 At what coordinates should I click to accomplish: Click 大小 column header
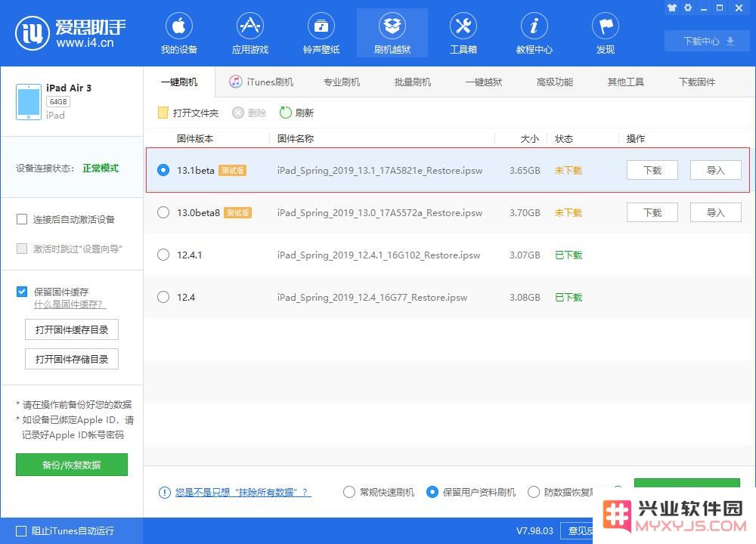pyautogui.click(x=530, y=139)
